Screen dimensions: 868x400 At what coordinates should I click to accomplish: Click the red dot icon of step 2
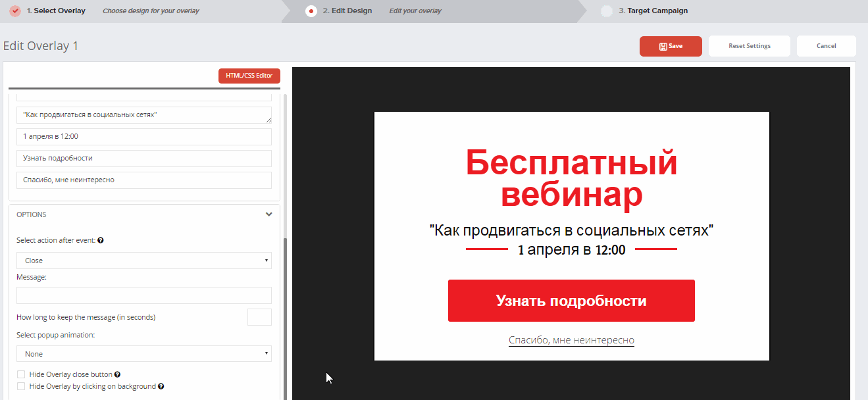(311, 11)
